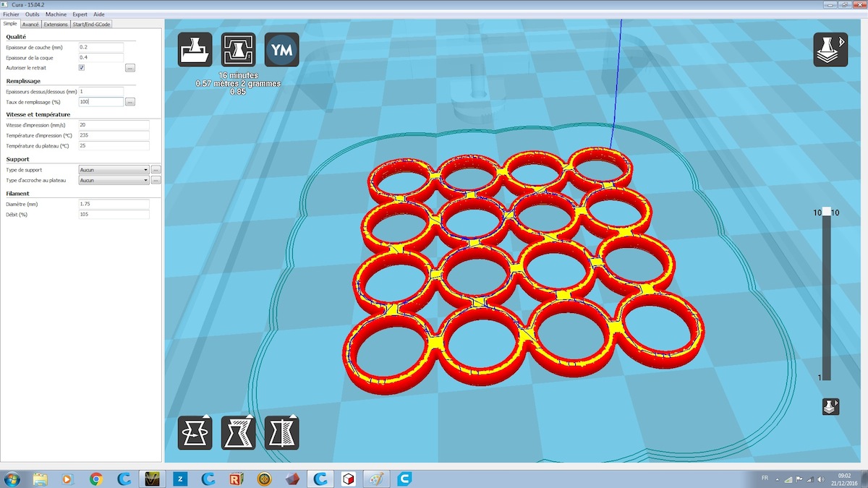Click the YM YouMagine share icon
This screenshot has height=488, width=868.
(x=281, y=50)
